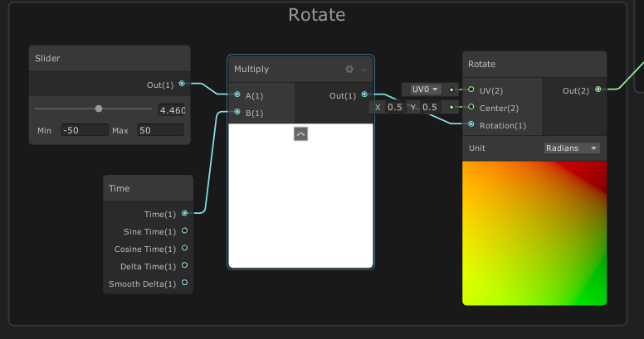Screen dimensions: 644x339
Task: Click the Rotation(1) input port
Action: click(x=471, y=124)
